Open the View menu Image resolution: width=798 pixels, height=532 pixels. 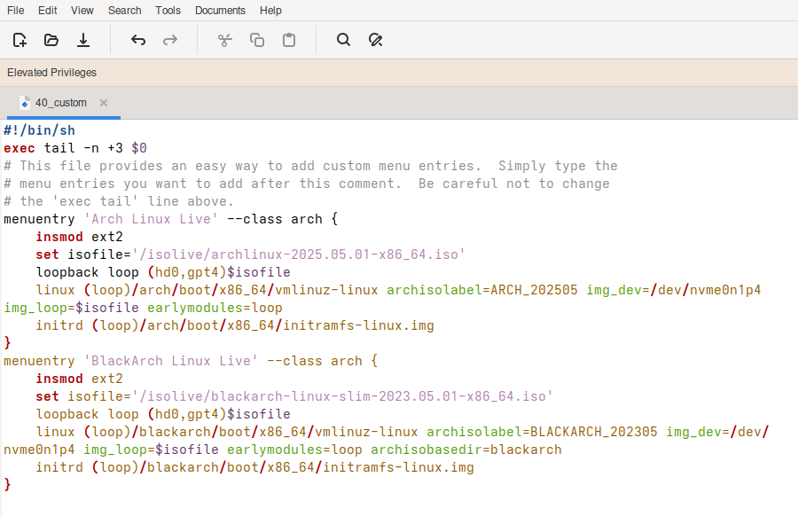click(x=82, y=10)
